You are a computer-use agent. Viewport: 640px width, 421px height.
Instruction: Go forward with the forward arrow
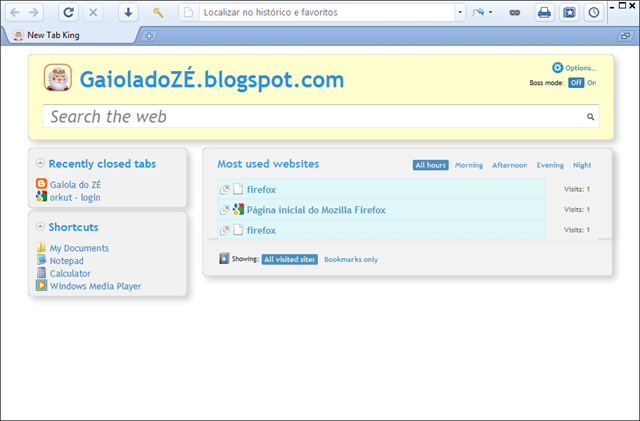coord(34,13)
